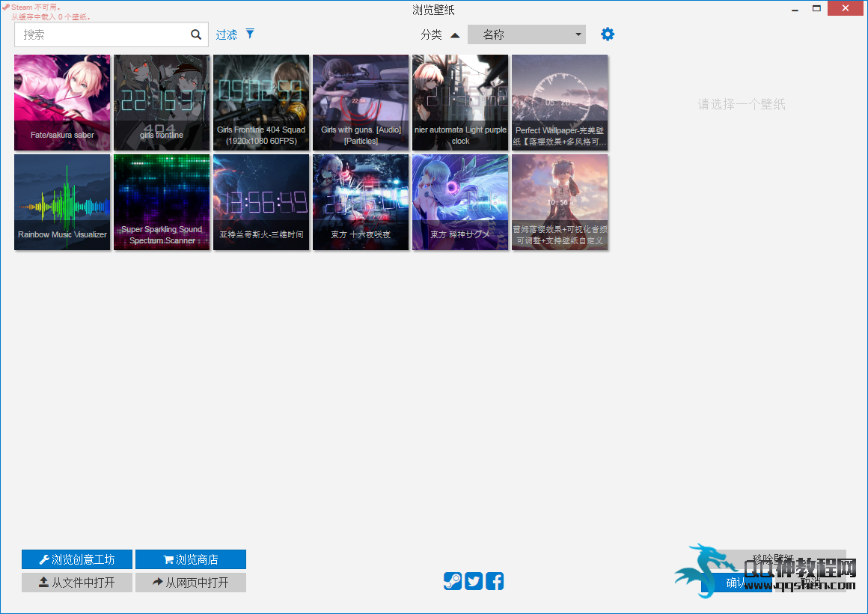
Task: Select Girls with guns [Audio] wallpaper
Action: (361, 103)
